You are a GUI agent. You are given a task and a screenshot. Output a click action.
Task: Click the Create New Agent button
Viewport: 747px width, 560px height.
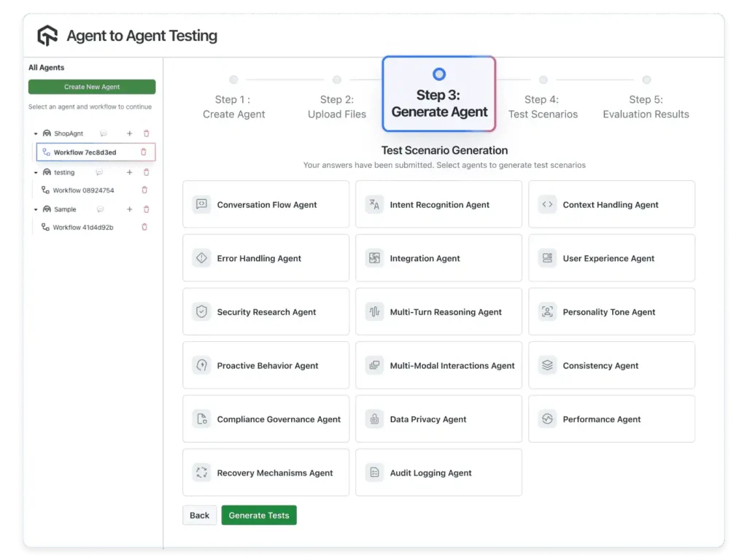92,87
